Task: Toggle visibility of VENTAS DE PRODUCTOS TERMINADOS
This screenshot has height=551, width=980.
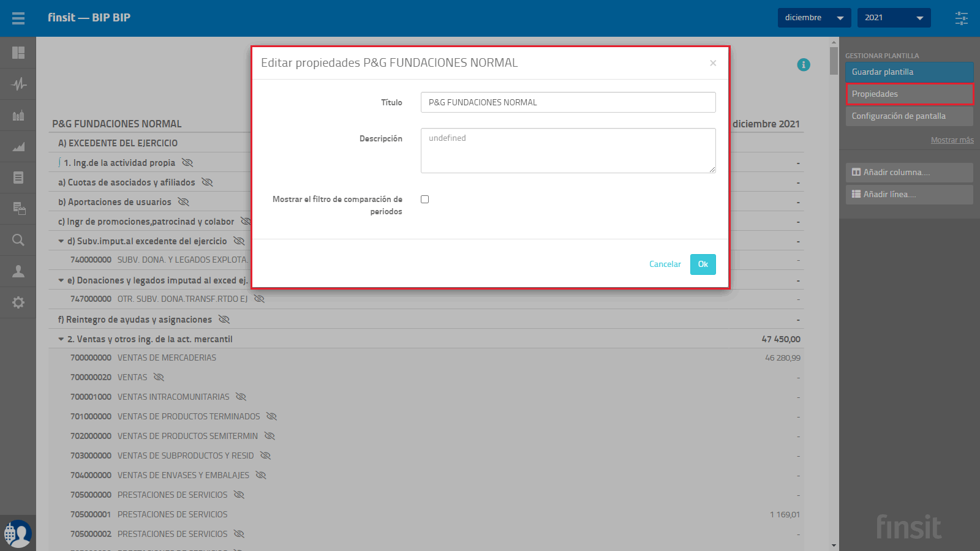Action: [271, 416]
